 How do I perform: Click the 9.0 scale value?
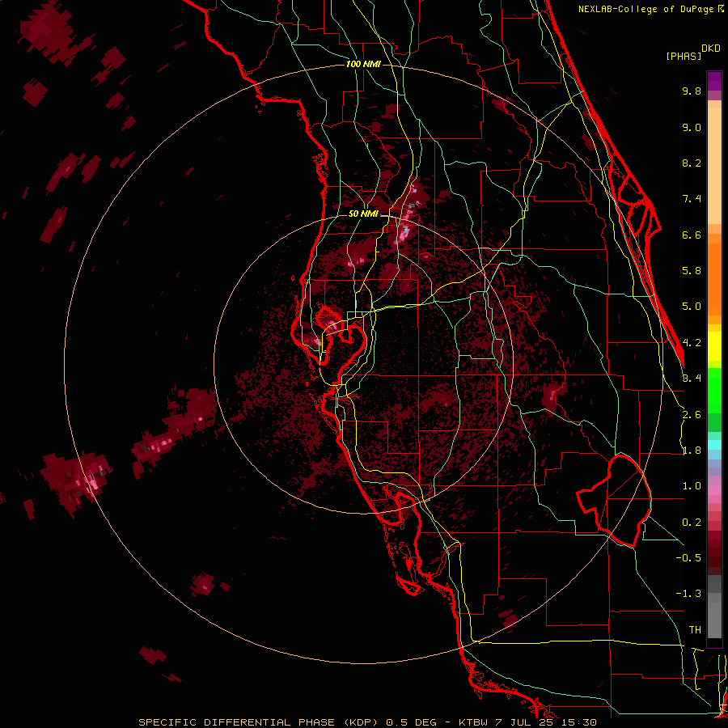(x=692, y=127)
